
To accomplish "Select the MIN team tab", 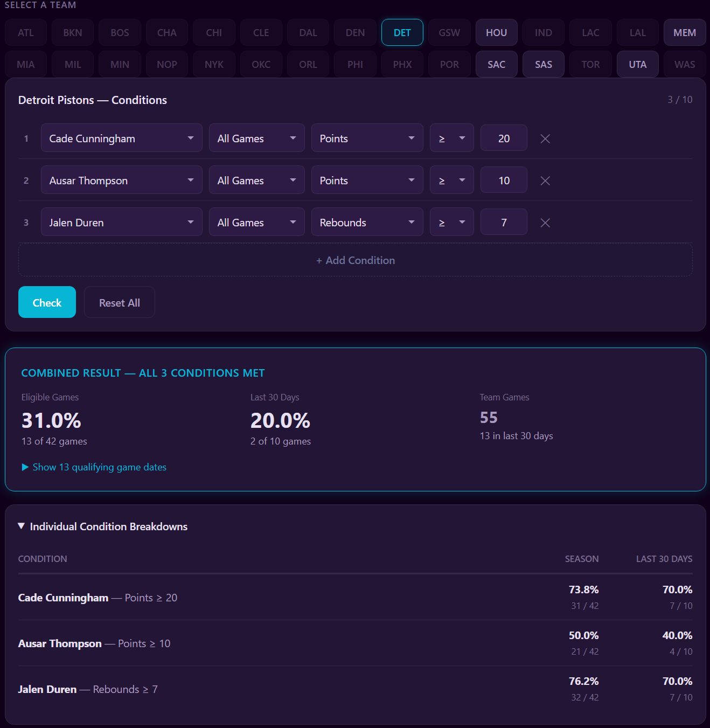I will 120,65.
